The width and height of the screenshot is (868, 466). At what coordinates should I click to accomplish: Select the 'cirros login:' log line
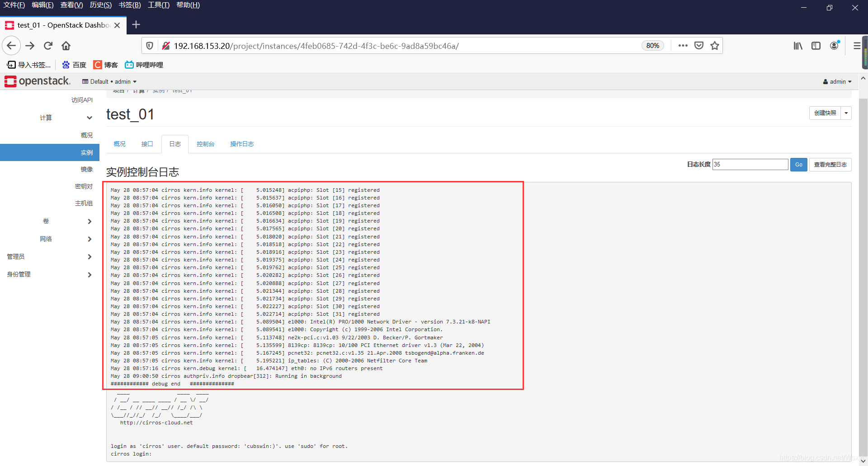click(131, 454)
